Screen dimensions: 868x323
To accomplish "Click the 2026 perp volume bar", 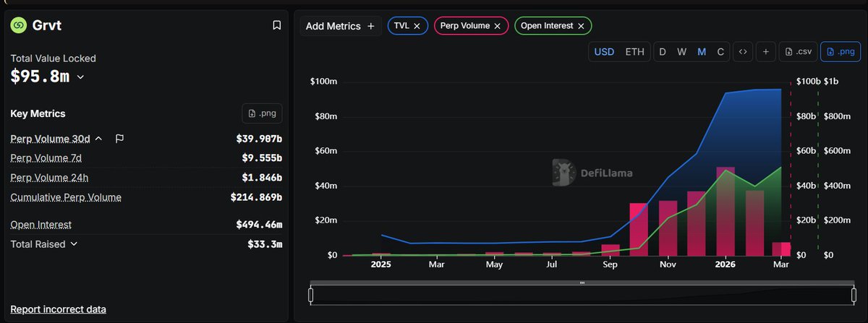I will [x=726, y=211].
